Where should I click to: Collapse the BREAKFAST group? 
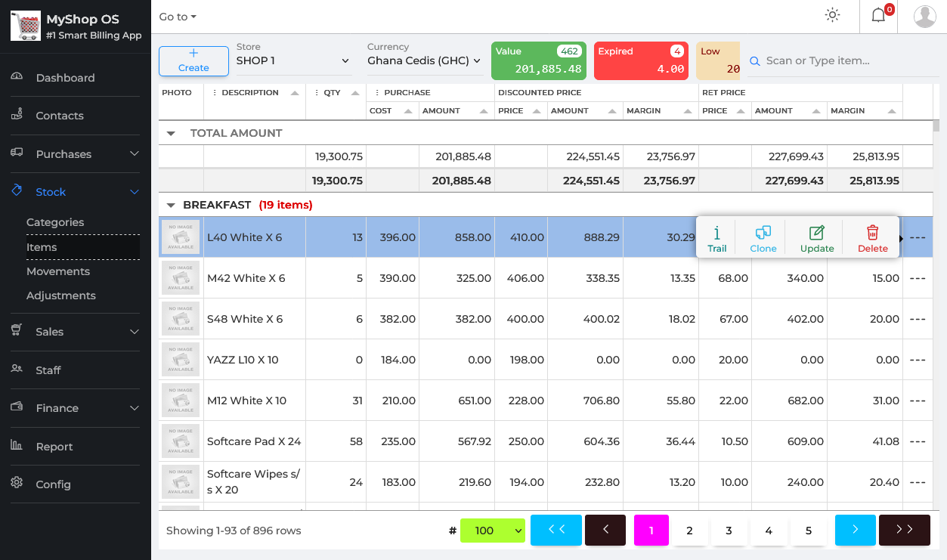click(171, 205)
